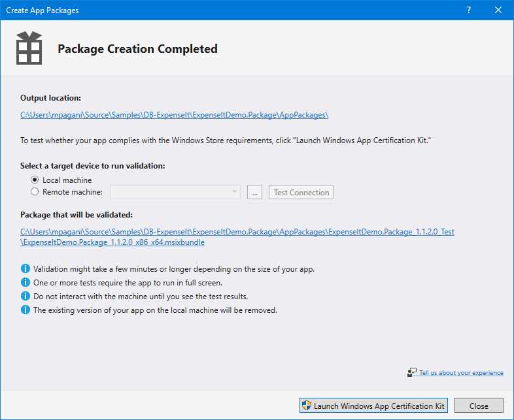Screen dimensions: 514x420
Task: Click the Windows Store requirements instruction text
Action: click(x=226, y=140)
